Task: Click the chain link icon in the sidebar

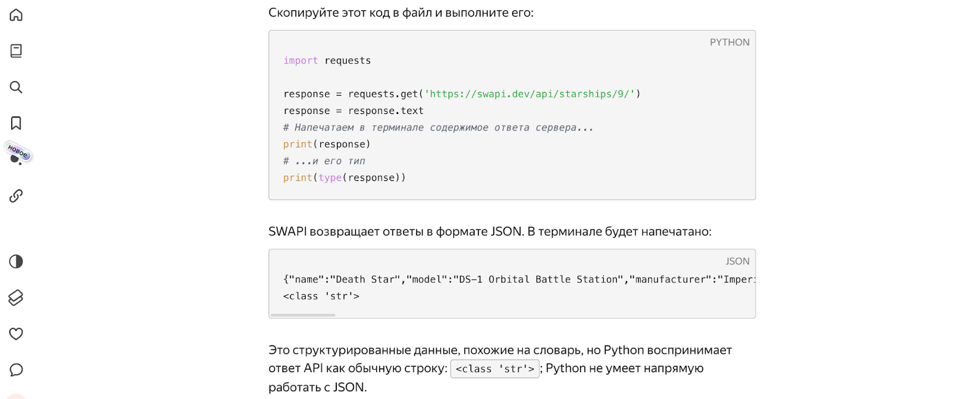Action: coord(16,196)
